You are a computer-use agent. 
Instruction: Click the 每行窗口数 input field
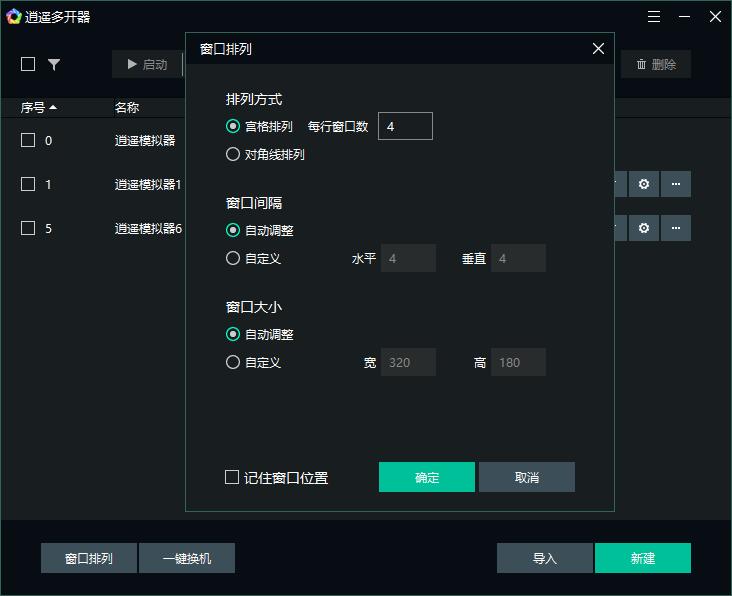405,127
